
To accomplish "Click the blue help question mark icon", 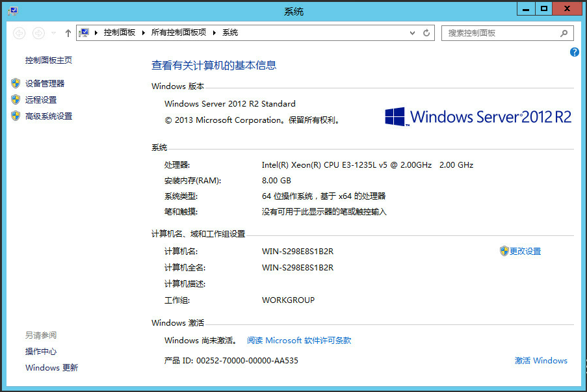I will [574, 52].
